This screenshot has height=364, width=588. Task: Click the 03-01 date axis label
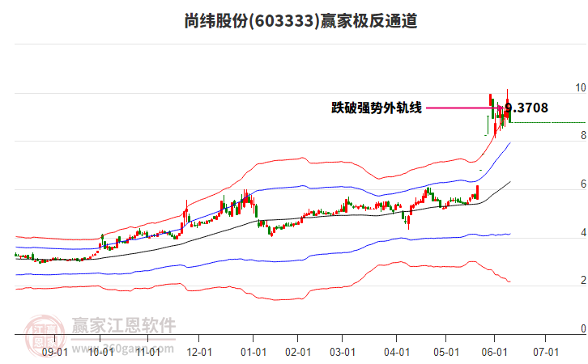pyautogui.click(x=343, y=353)
